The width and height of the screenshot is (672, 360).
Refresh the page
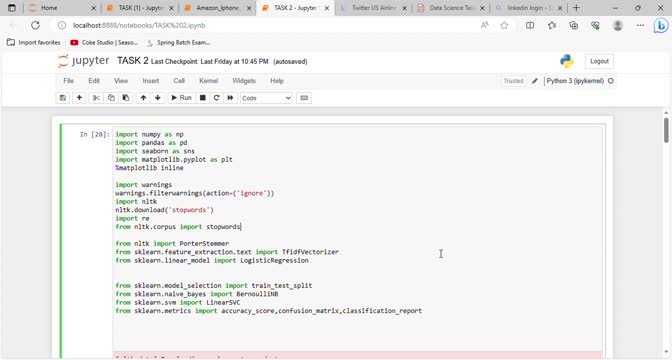pos(35,25)
